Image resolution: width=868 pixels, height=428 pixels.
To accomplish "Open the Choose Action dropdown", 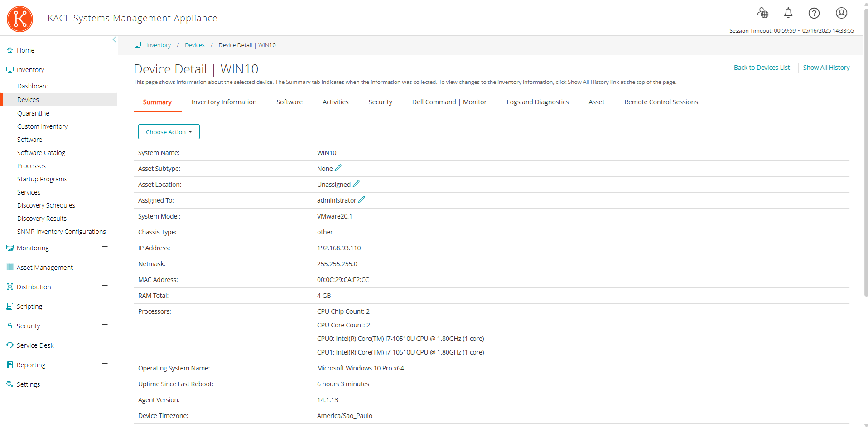I will point(169,132).
